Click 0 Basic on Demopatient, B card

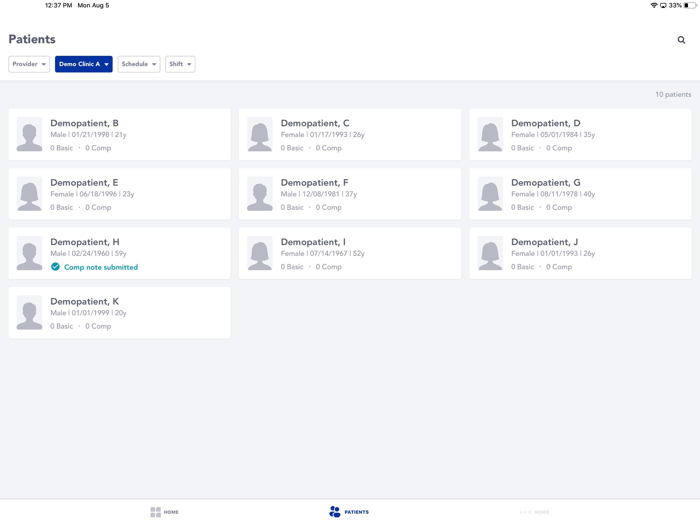[x=62, y=148]
